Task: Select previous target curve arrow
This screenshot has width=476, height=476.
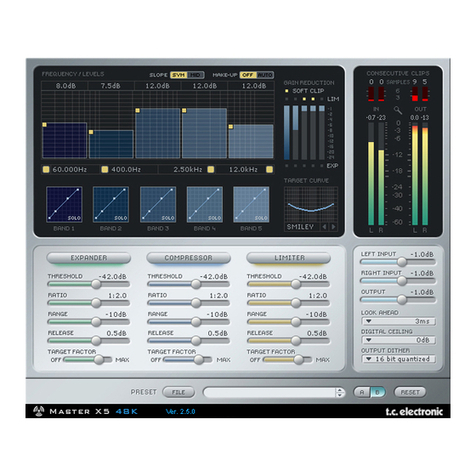Action: pos(324,227)
